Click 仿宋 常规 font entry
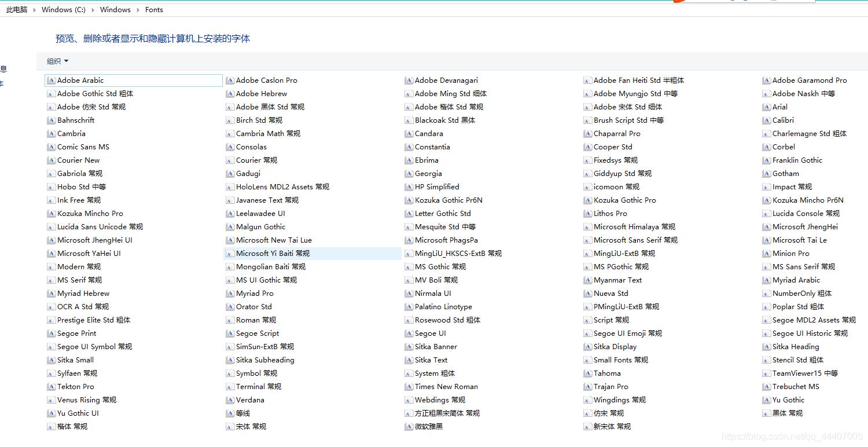Image resolution: width=868 pixels, height=447 pixels. [x=609, y=413]
